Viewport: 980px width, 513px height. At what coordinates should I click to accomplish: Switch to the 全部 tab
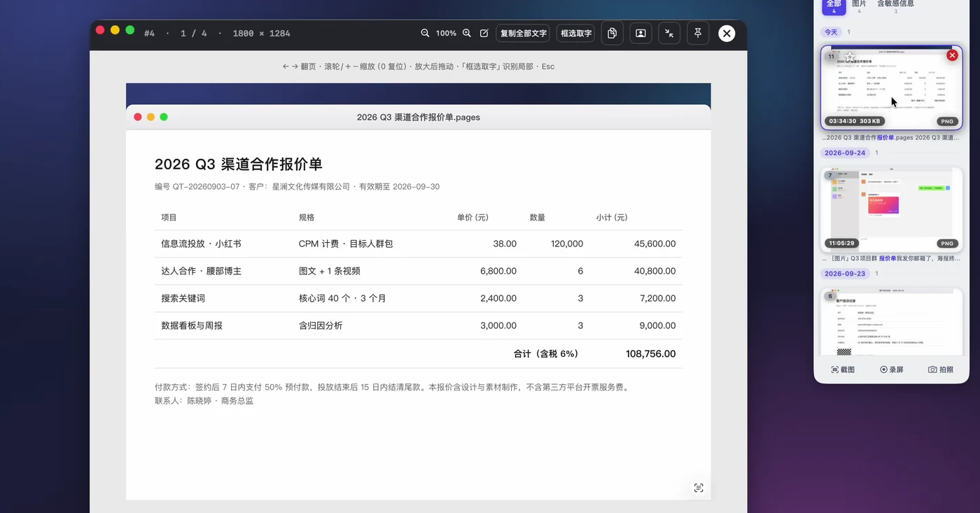click(834, 6)
